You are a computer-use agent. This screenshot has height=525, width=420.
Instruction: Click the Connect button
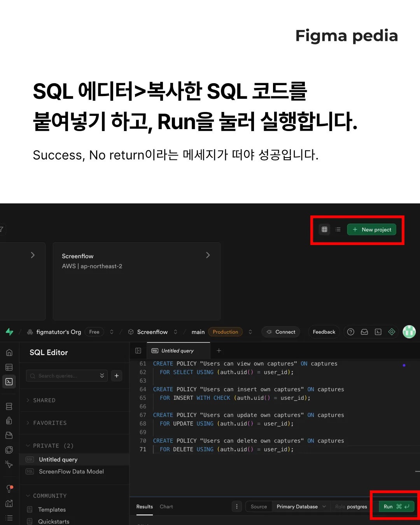coord(281,332)
